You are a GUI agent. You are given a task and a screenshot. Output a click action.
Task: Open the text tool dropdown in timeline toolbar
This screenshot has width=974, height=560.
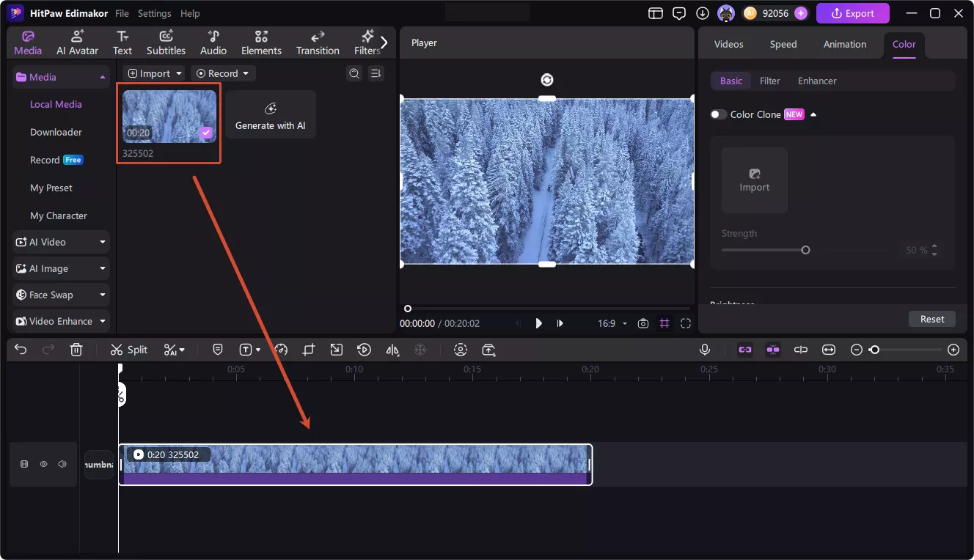(250, 350)
